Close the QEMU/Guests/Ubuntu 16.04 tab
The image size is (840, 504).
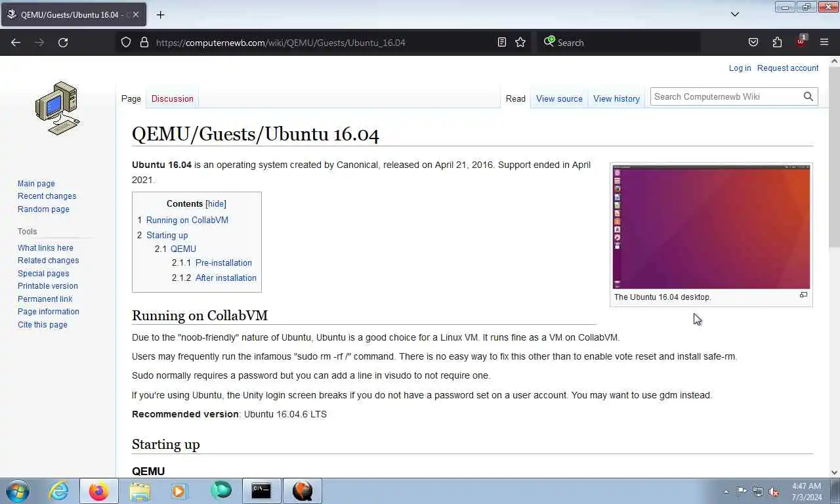135,14
